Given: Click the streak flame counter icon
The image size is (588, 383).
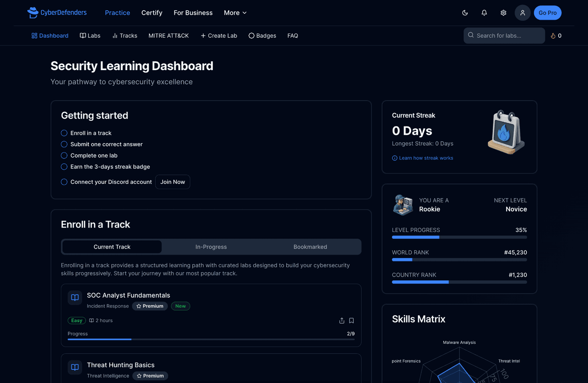Looking at the screenshot, I should click(x=553, y=36).
